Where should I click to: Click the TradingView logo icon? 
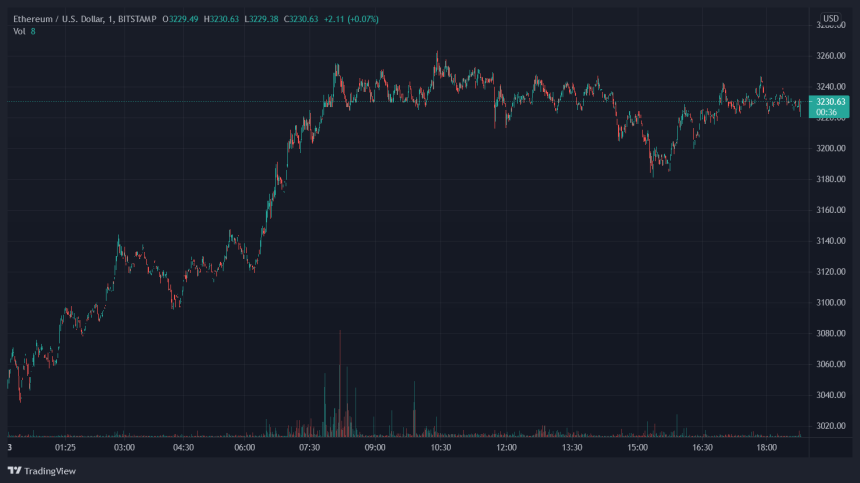point(14,470)
